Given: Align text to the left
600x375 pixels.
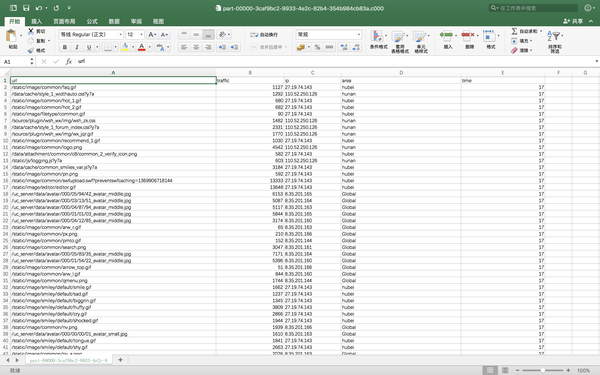Looking at the screenshot, I should tap(184, 47).
